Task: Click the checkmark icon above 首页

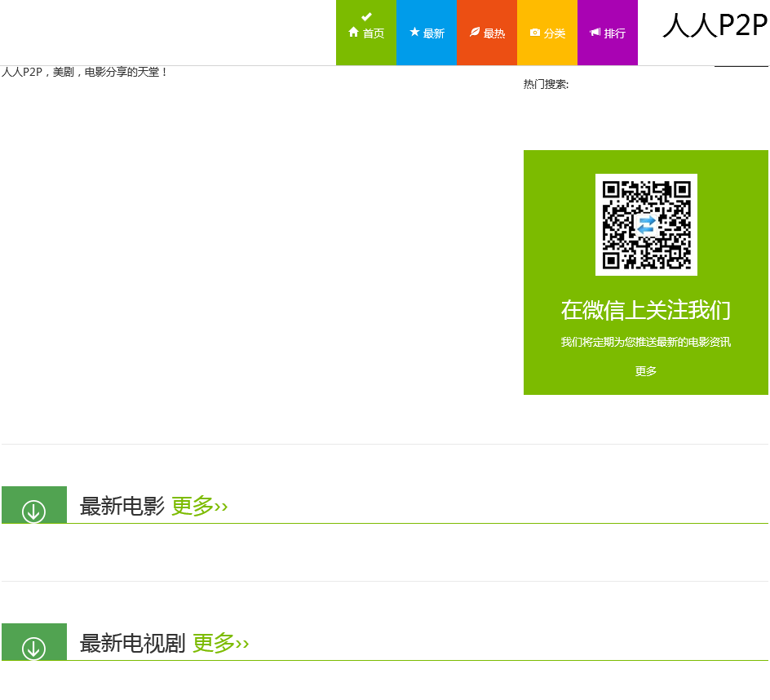Action: click(x=366, y=16)
